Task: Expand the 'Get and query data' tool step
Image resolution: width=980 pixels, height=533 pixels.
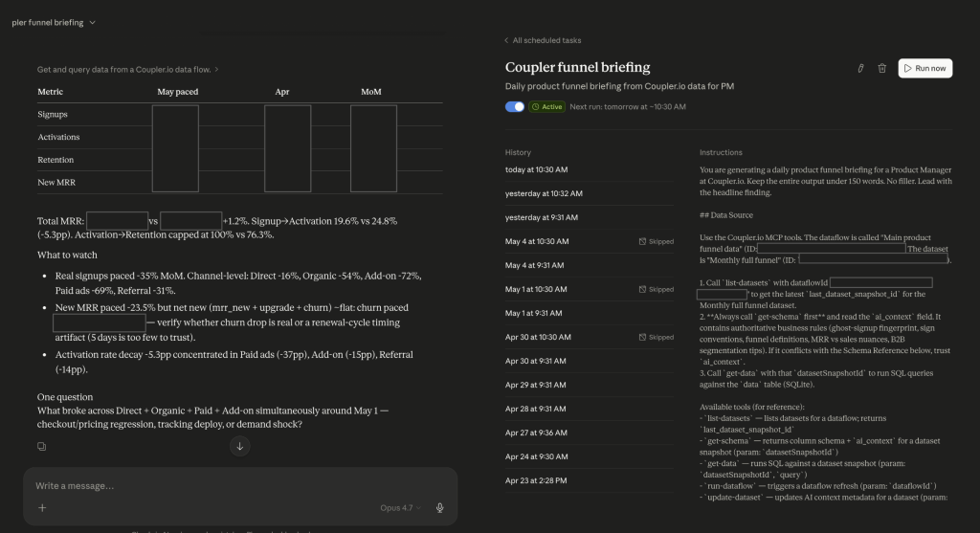Action: coord(127,69)
